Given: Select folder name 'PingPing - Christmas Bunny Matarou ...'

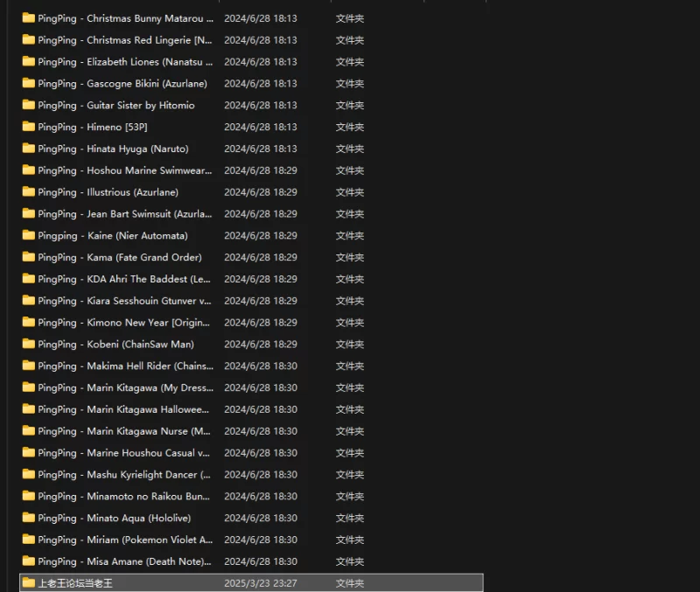Looking at the screenshot, I should pyautogui.click(x=125, y=18).
